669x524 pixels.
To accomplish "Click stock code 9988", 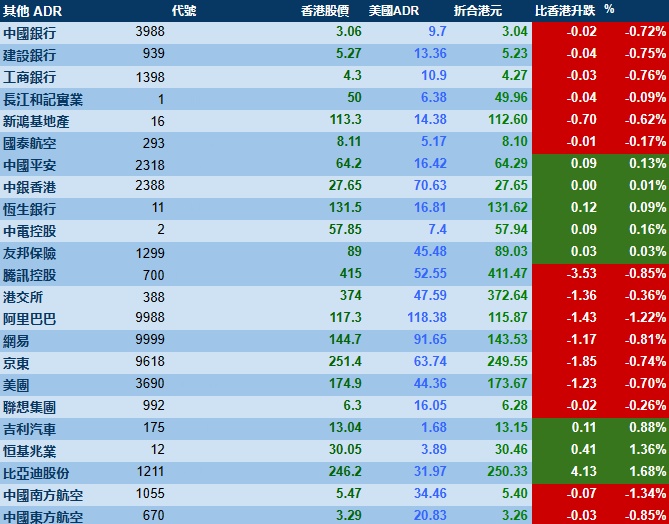I will [x=150, y=317].
